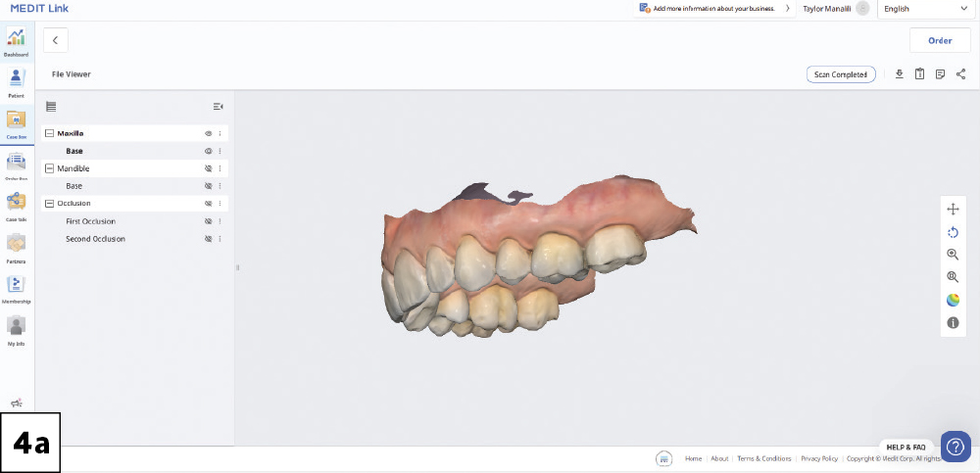
Task: Click the pan view tool icon
Action: coord(953,210)
